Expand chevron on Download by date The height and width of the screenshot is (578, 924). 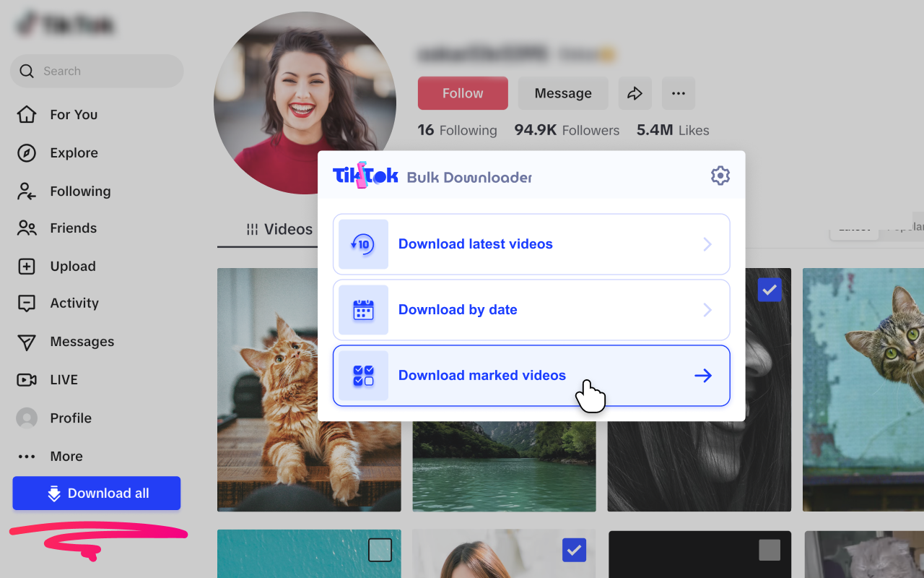(707, 310)
